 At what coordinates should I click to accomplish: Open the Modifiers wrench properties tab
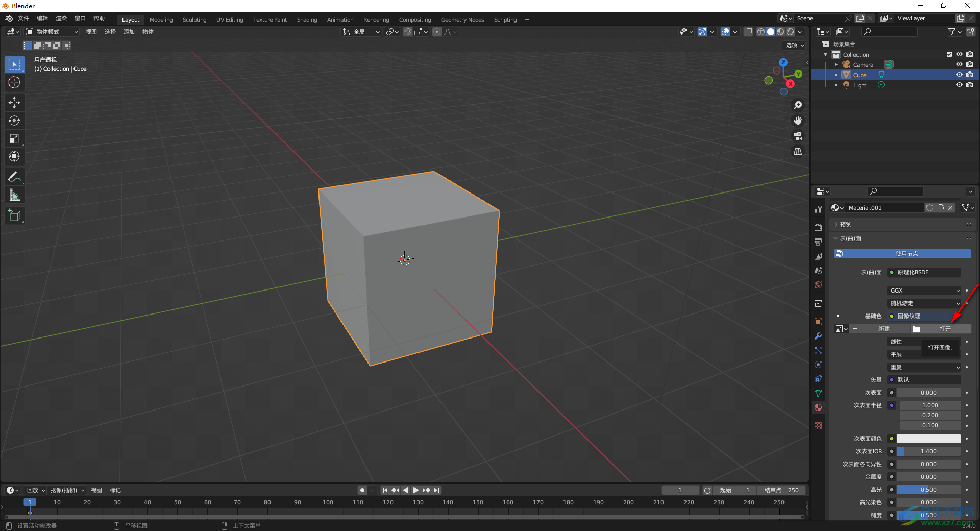click(818, 336)
